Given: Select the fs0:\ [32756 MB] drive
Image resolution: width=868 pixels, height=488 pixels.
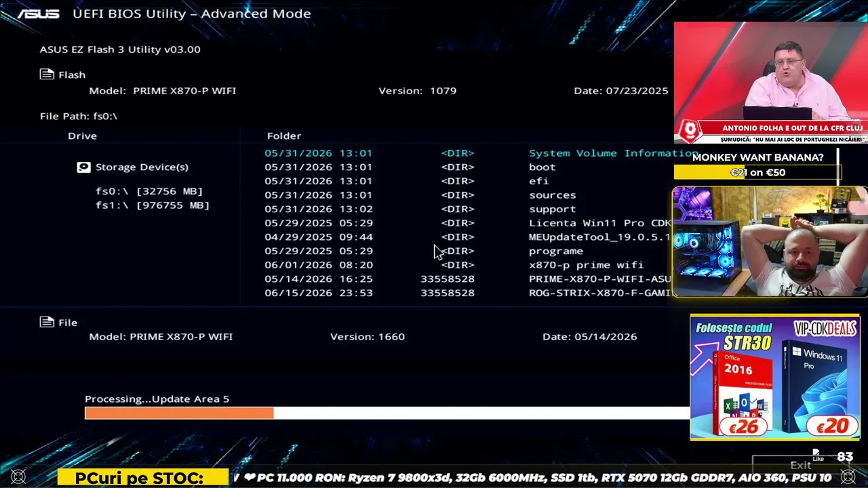Looking at the screenshot, I should coord(149,191).
